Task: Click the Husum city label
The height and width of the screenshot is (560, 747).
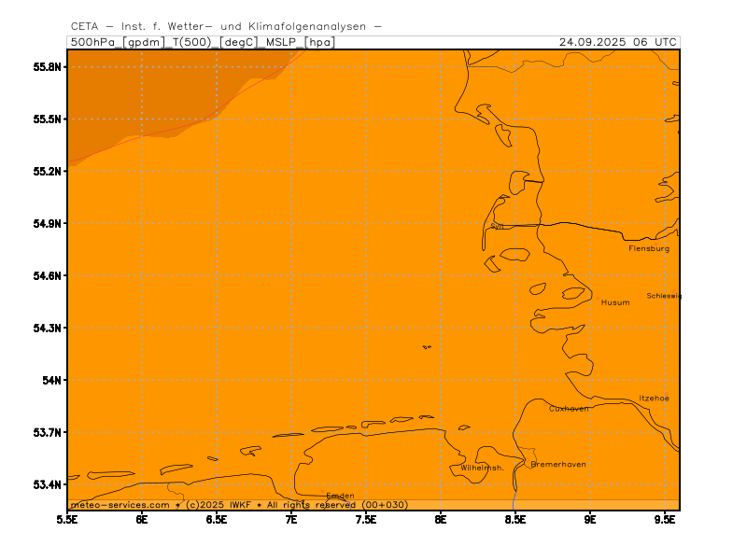Action: [615, 302]
